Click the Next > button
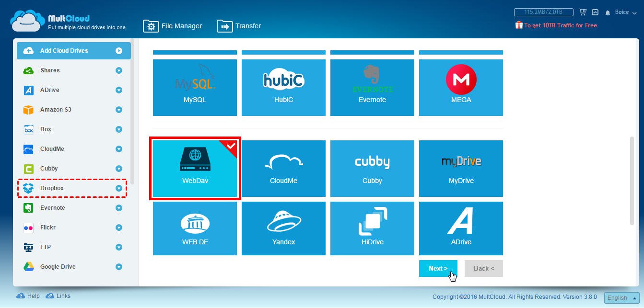 438,268
